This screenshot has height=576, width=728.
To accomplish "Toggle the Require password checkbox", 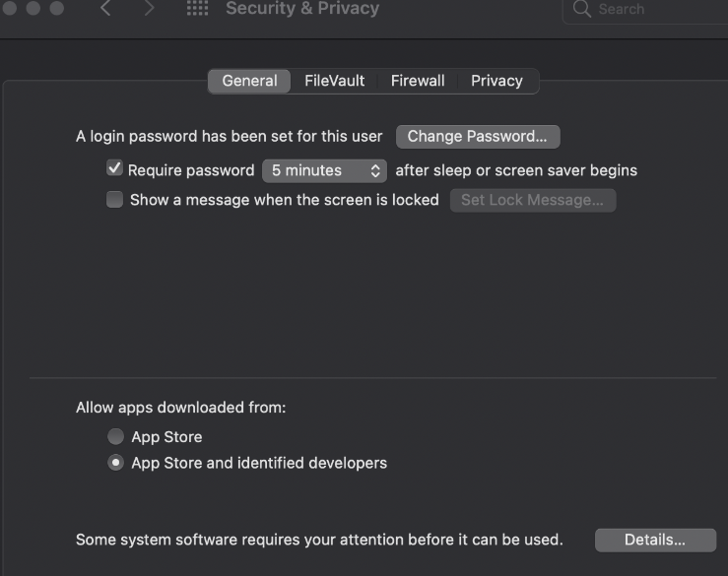I will pos(114,169).
